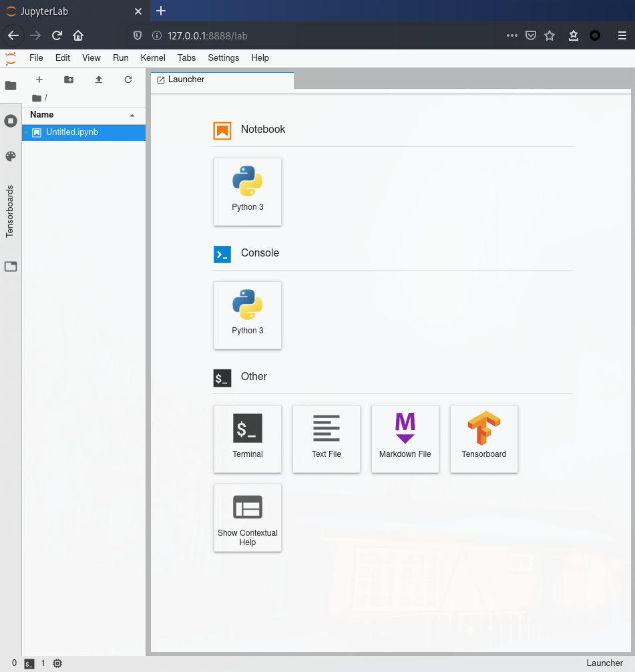
Task: Select the Launcher tab
Action: tap(222, 79)
